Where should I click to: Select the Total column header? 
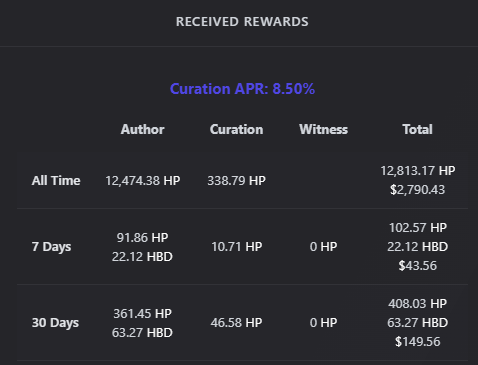coord(417,129)
